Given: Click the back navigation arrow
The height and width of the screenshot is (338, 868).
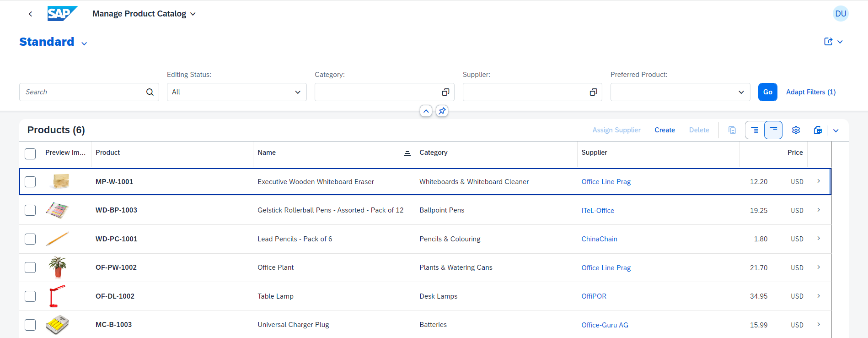Looking at the screenshot, I should (30, 14).
